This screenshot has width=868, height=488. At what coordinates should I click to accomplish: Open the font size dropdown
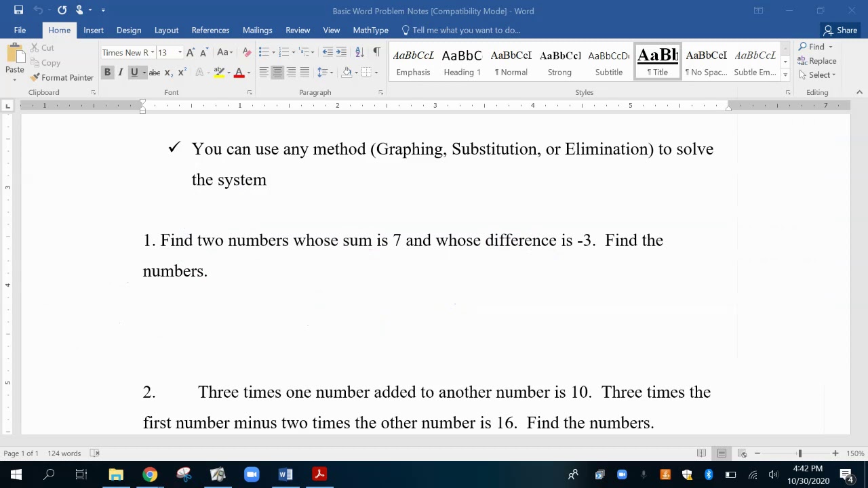180,52
